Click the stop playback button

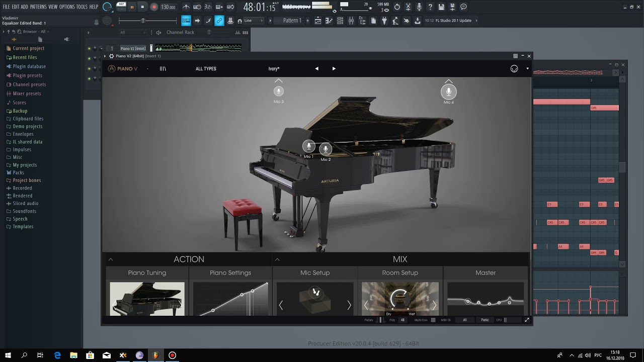[x=142, y=7]
